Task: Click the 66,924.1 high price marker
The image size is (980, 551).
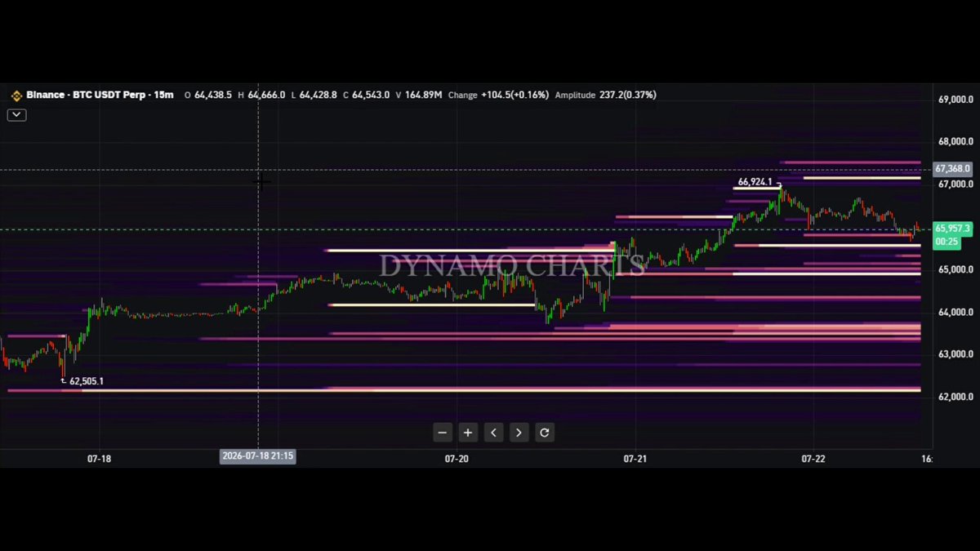Action: pyautogui.click(x=755, y=182)
